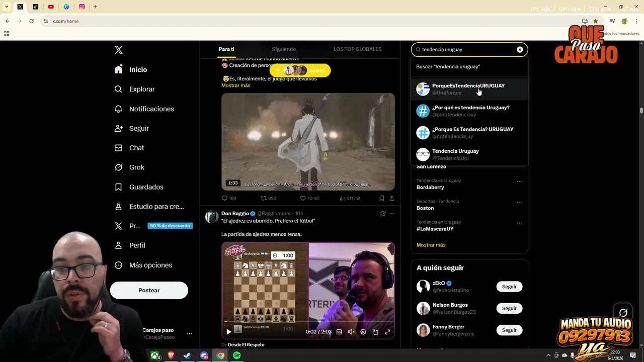Reload the page in browser
The height and width of the screenshot is (362, 644).
[x=31, y=21]
